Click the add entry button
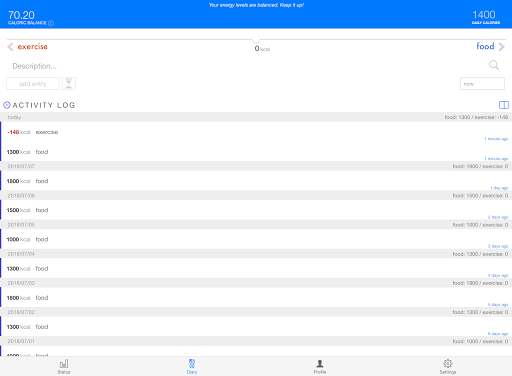This screenshot has height=376, width=512. click(x=33, y=84)
